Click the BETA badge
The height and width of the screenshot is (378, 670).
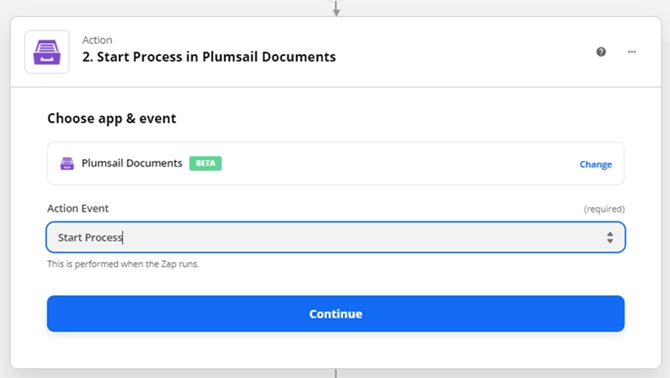[x=206, y=163]
